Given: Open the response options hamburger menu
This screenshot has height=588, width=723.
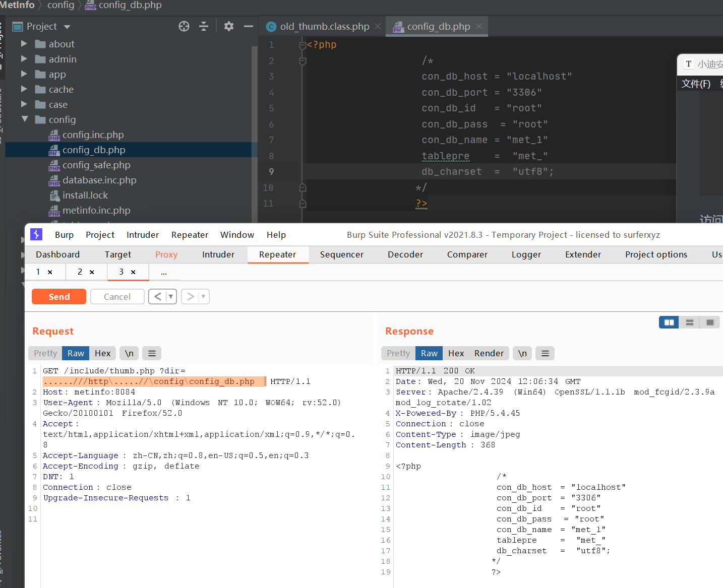Looking at the screenshot, I should coord(545,353).
